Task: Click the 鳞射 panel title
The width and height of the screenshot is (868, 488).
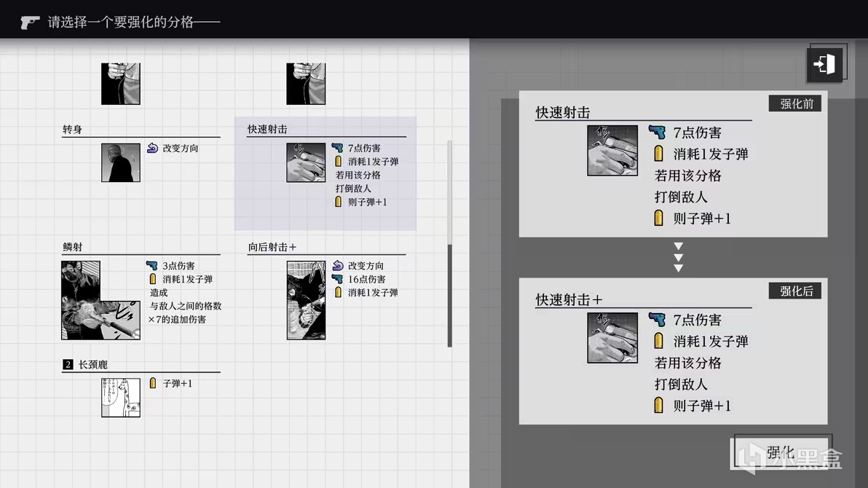Action: 73,247
